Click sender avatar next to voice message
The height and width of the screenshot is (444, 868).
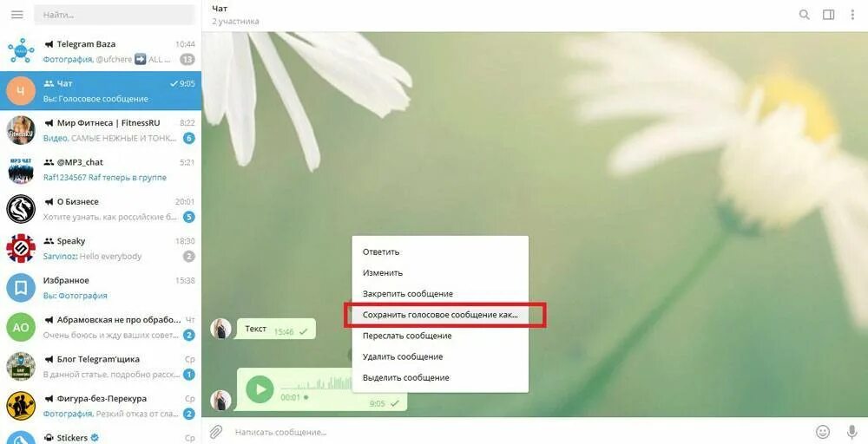(x=220, y=401)
